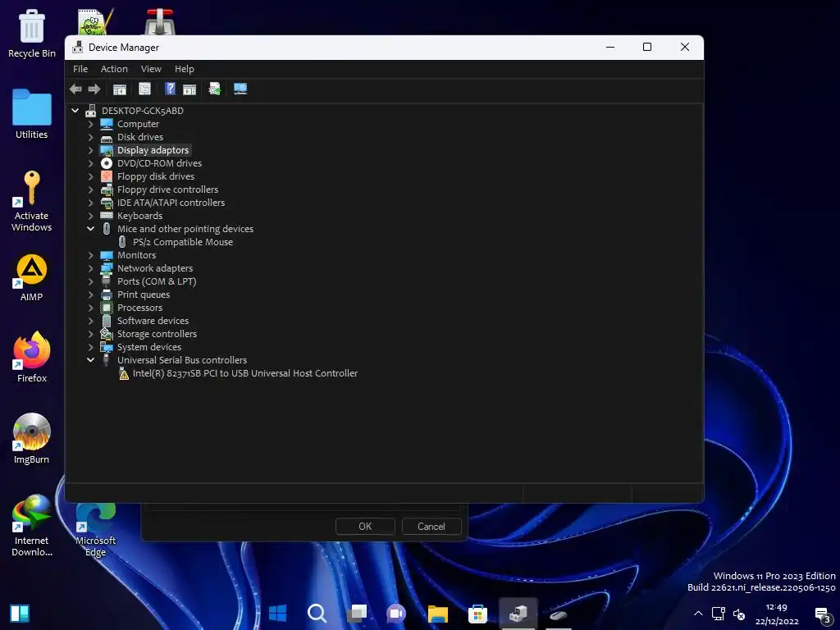
Task: Click the Action Pane toolbar icon next to Help
Action: tap(189, 89)
